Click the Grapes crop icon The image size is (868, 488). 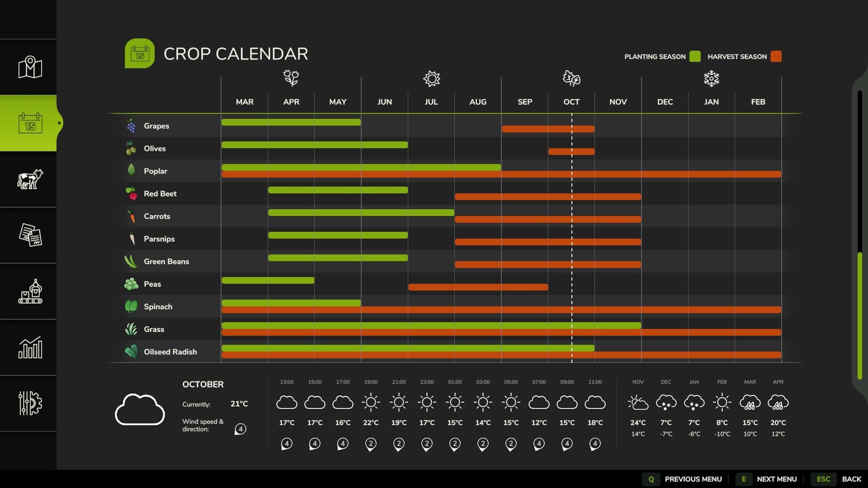(131, 126)
